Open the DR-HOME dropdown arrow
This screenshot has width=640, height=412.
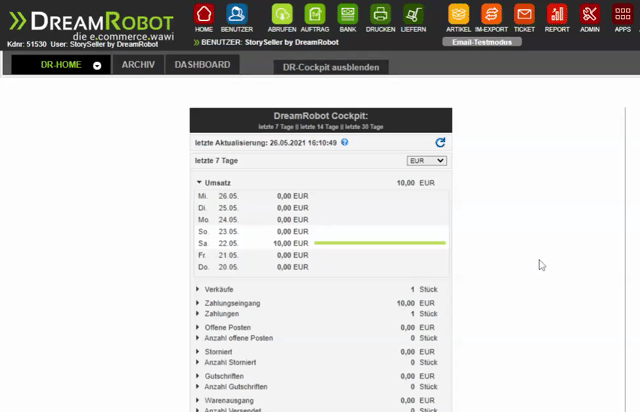pos(97,66)
